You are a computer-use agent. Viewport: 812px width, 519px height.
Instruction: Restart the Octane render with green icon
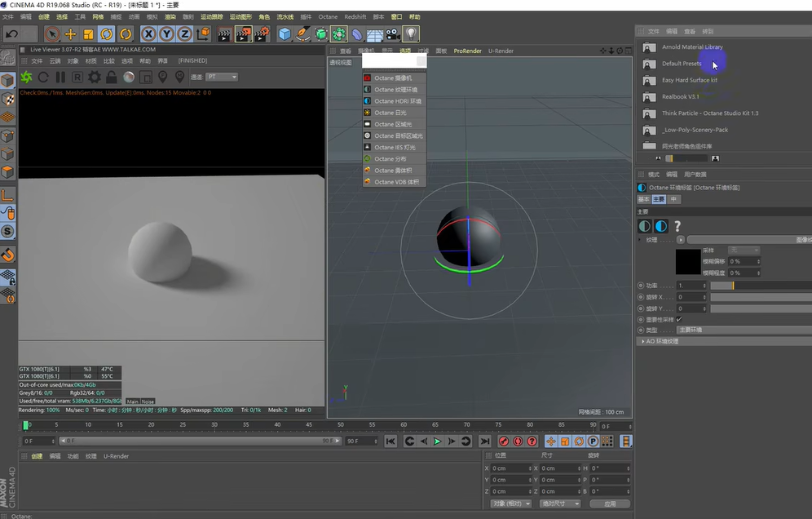(x=26, y=77)
